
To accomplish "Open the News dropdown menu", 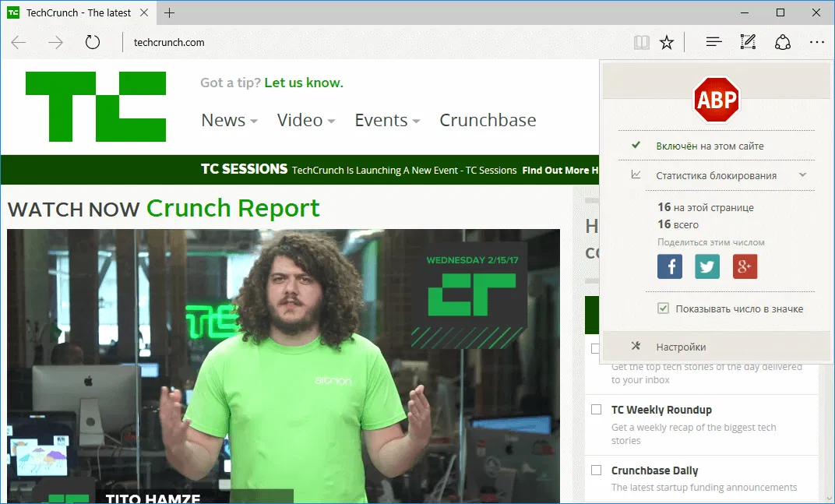I will pyautogui.click(x=230, y=121).
